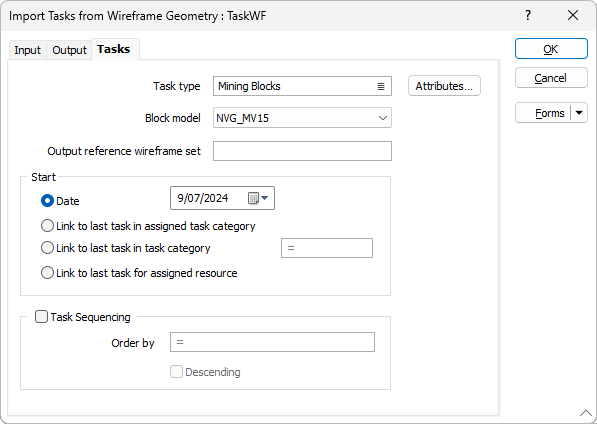Click the help question mark icon
The height and width of the screenshot is (424, 597).
click(x=528, y=15)
